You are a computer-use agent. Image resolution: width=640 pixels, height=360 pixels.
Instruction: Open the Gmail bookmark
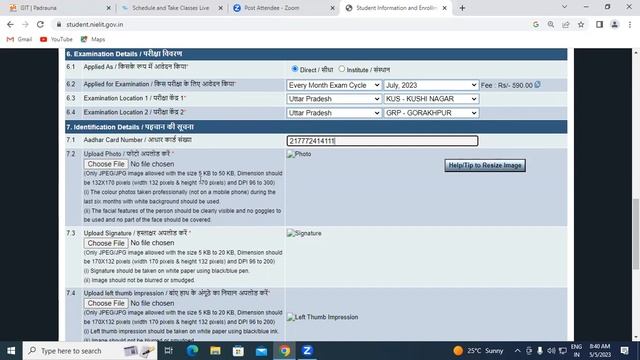[x=19, y=39]
